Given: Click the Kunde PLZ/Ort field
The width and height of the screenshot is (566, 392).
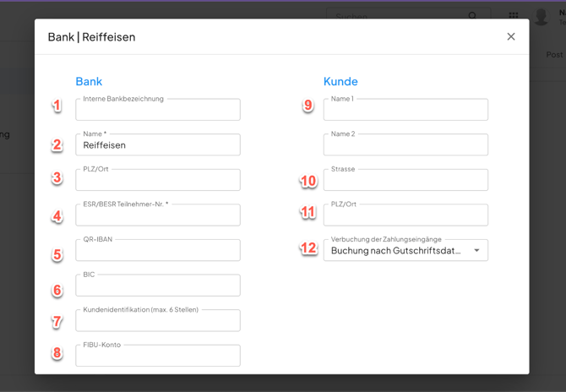Looking at the screenshot, I should click(405, 215).
